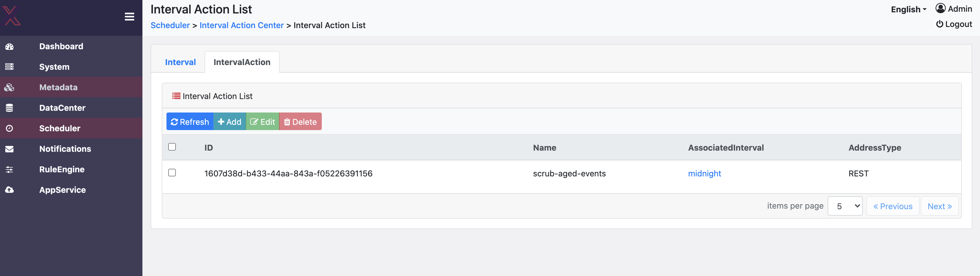Click the Refresh button
This screenshot has height=276, width=980.
(190, 121)
